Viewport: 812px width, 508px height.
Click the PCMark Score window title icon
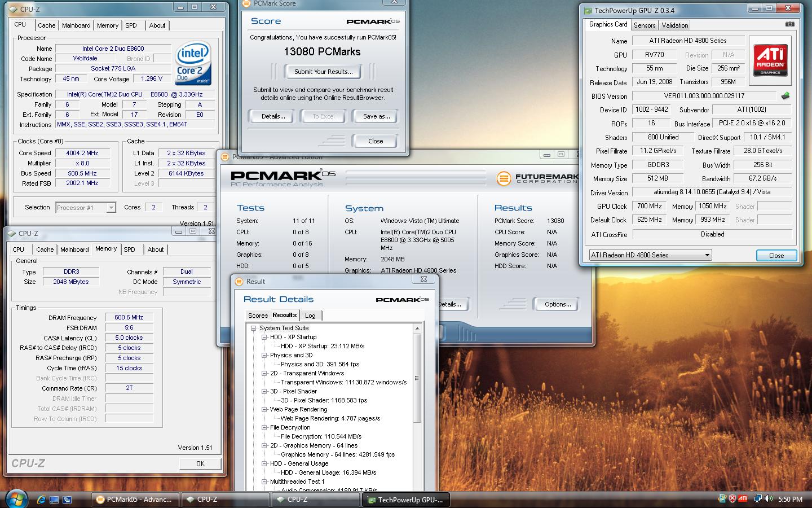point(246,4)
